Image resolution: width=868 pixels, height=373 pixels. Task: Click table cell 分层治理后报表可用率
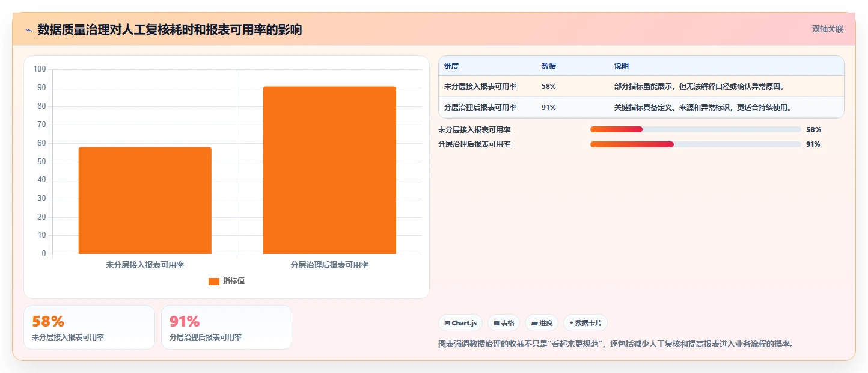[480, 108]
